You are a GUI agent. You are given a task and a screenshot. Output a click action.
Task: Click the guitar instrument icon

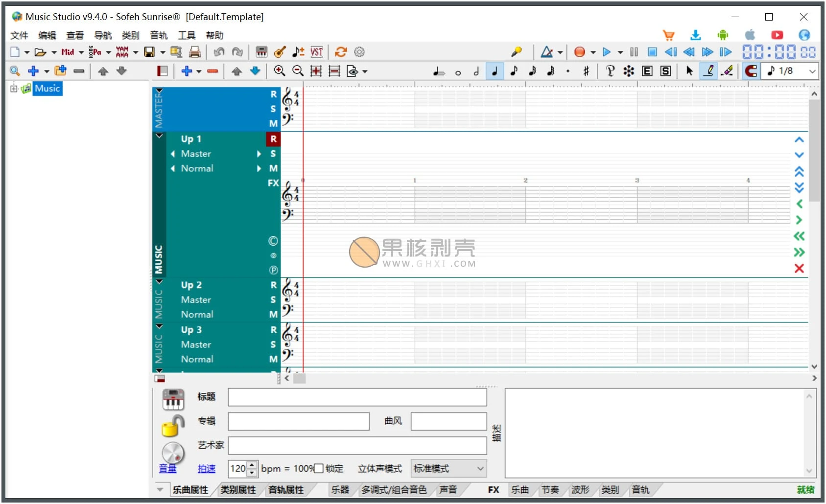(280, 52)
